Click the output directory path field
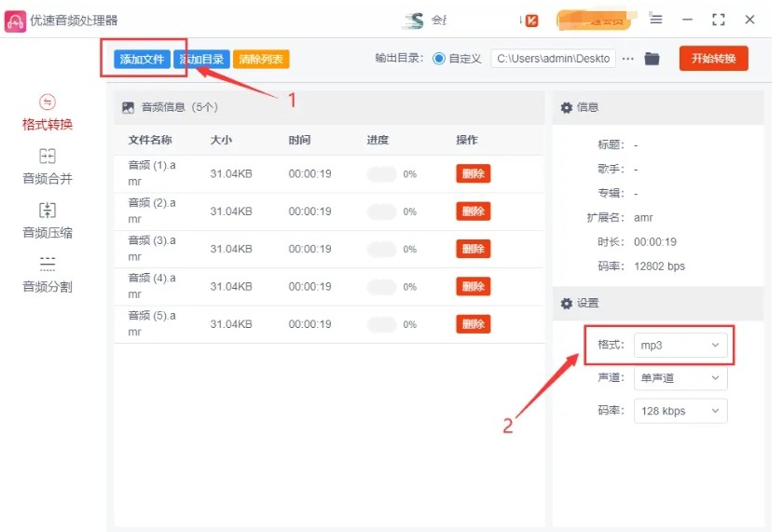This screenshot has width=783, height=532. pyautogui.click(x=553, y=59)
